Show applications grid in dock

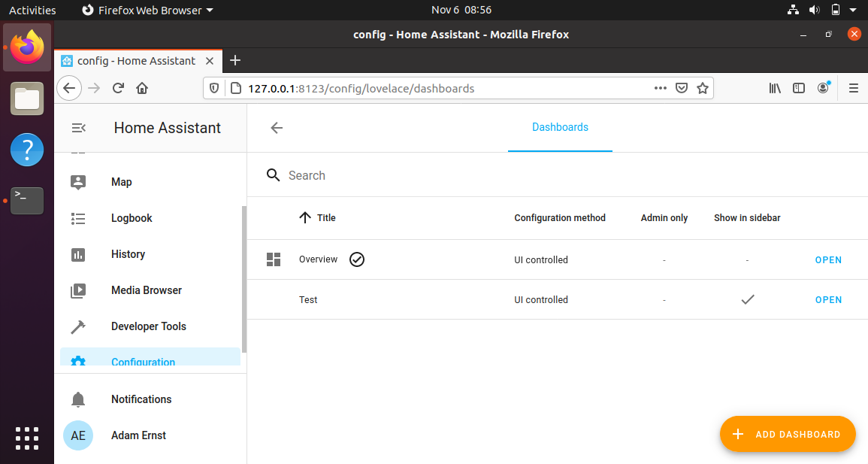27,438
